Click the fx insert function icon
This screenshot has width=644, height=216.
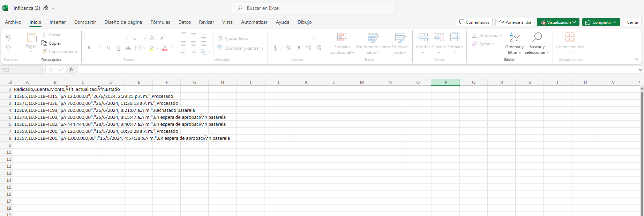coord(71,70)
